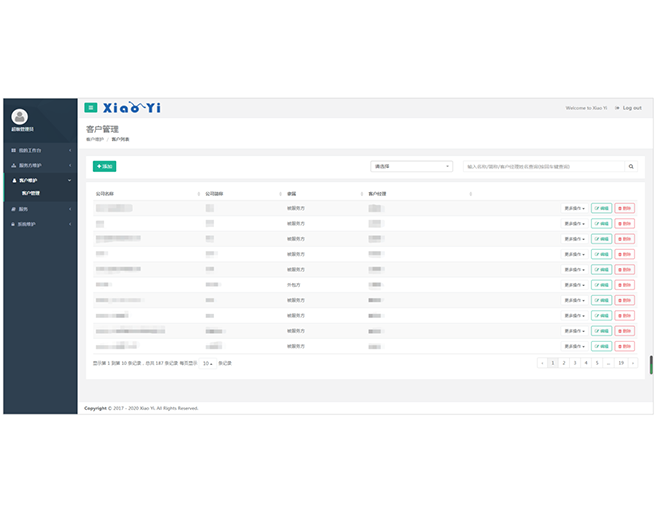The image size is (657, 521).
Task: Open the page size dropdown showing 10
Action: coord(207,363)
